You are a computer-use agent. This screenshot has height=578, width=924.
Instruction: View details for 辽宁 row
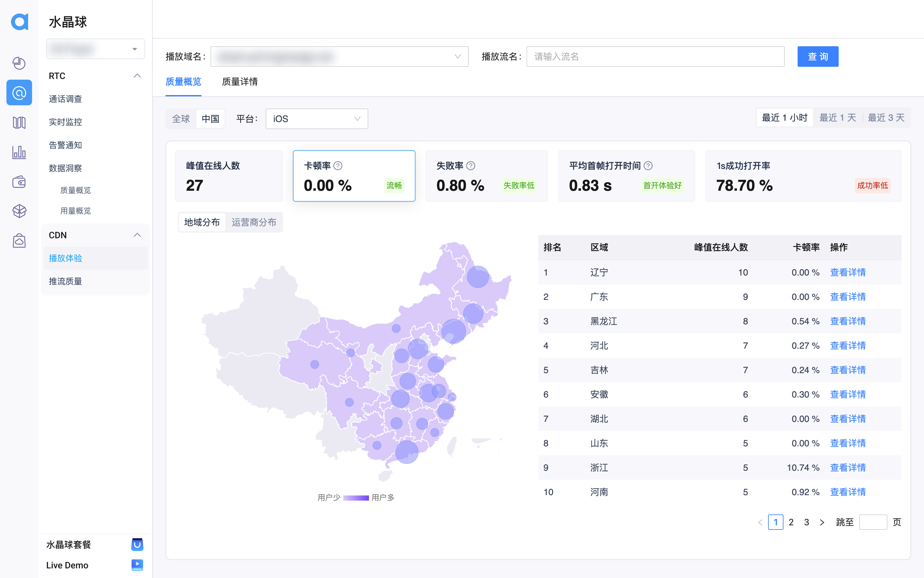coord(848,273)
